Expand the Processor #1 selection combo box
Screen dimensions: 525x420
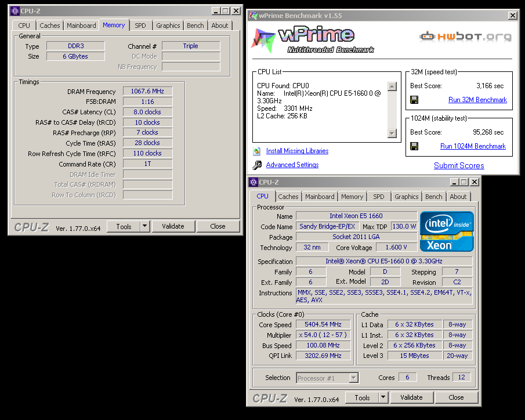pos(353,378)
